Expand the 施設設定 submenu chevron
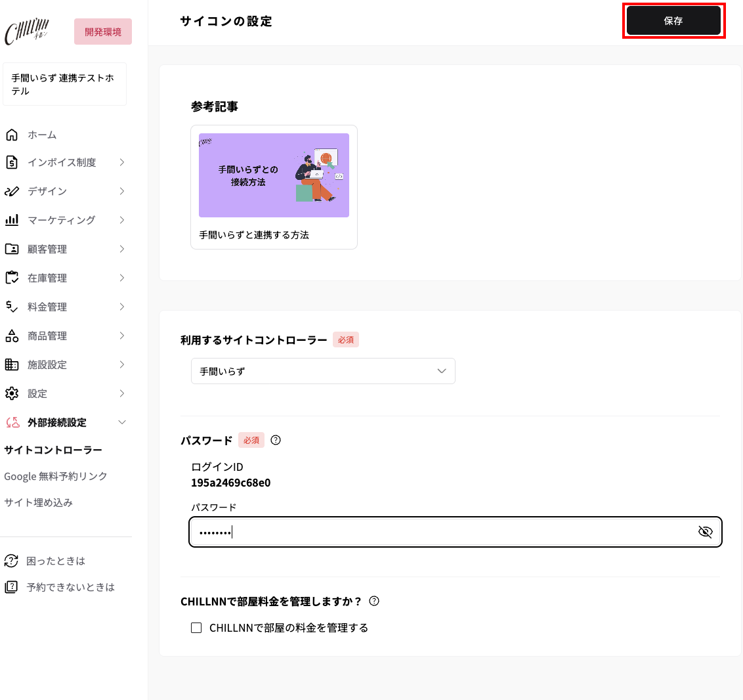Viewport: 743px width, 700px height. pos(122,364)
